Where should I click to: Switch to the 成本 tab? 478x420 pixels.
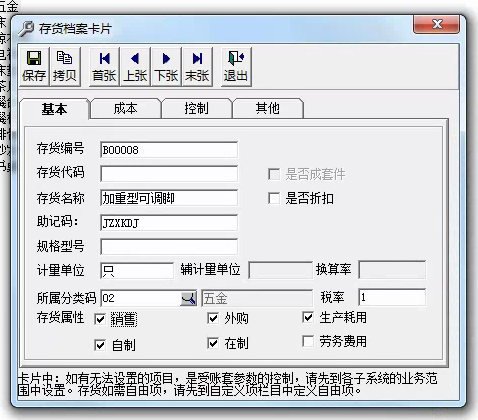click(126, 109)
